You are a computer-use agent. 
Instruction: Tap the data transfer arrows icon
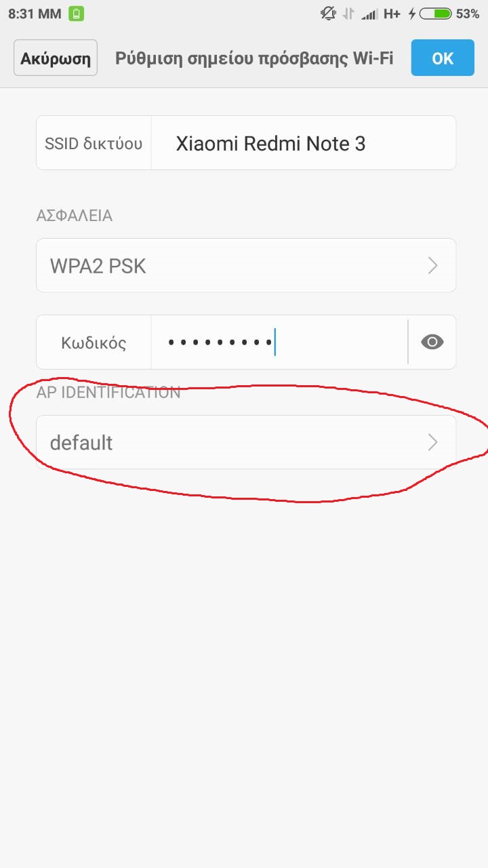[x=349, y=14]
